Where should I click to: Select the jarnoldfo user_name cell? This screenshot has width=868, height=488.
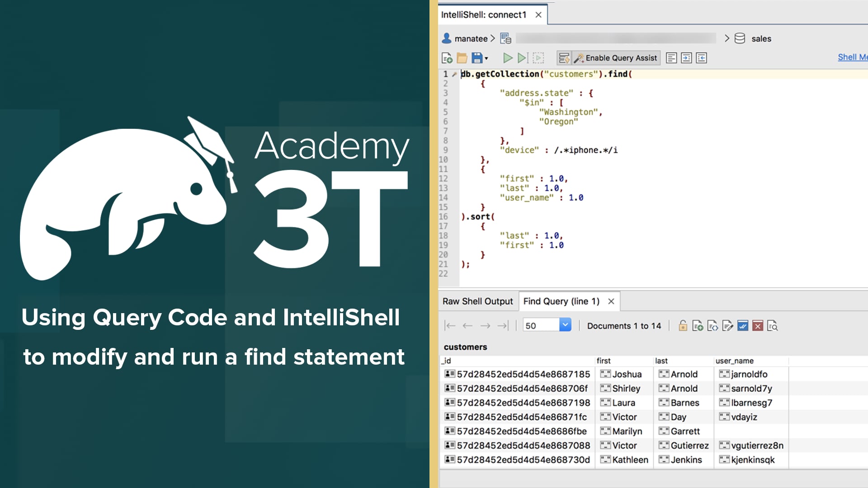tap(751, 374)
